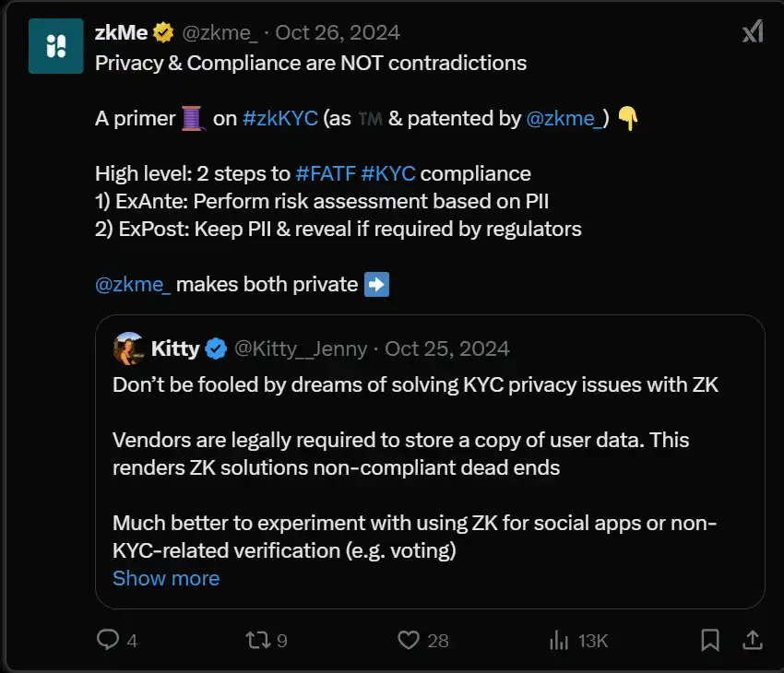Click the zkMe display name
The image size is (784, 673).
click(x=121, y=33)
